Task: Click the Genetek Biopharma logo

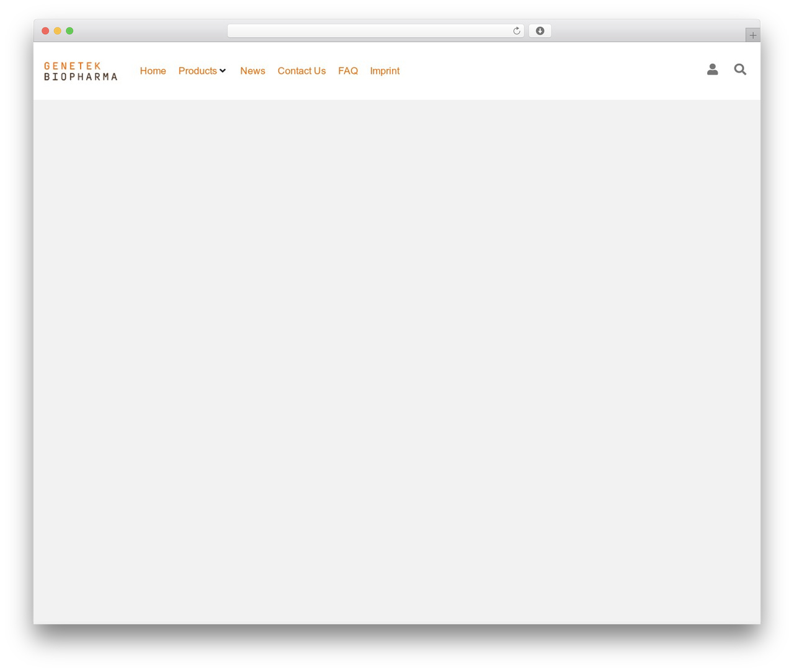Action: click(x=81, y=71)
